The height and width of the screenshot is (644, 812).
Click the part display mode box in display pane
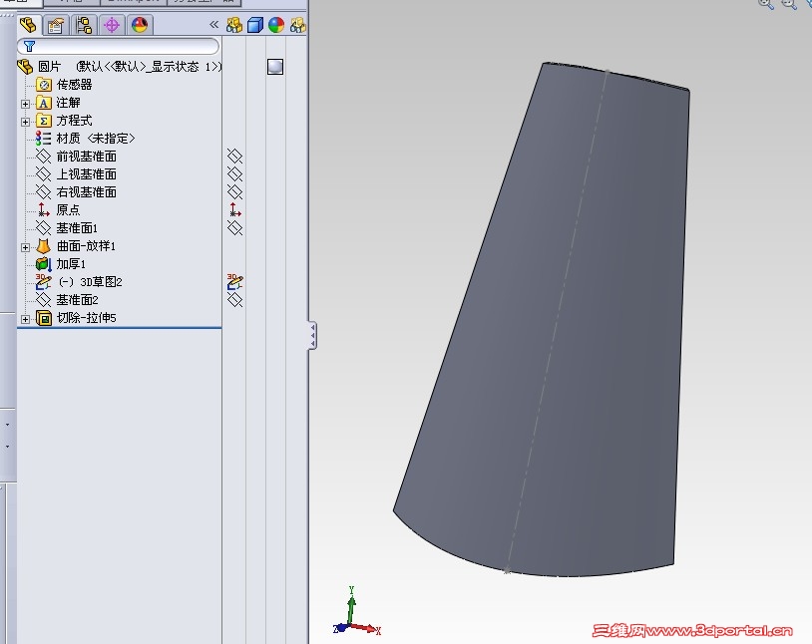coord(275,67)
